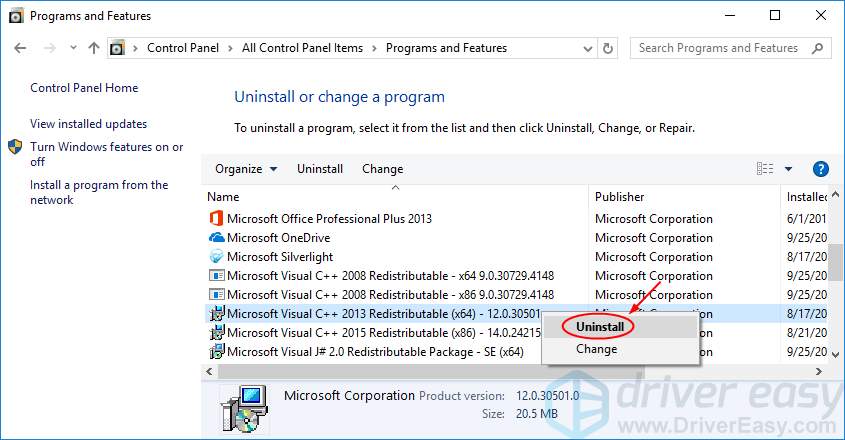The height and width of the screenshot is (440, 845).
Task: Click the Microsoft OneDrive cloud icon
Action: [x=217, y=238]
